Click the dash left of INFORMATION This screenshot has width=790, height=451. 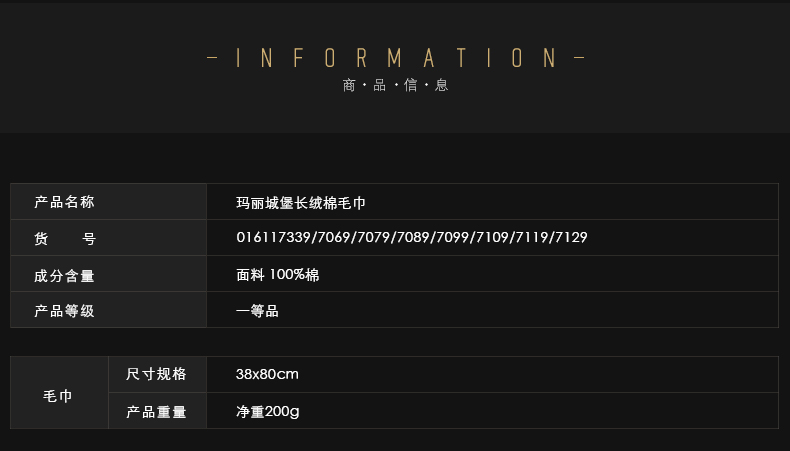point(212,58)
